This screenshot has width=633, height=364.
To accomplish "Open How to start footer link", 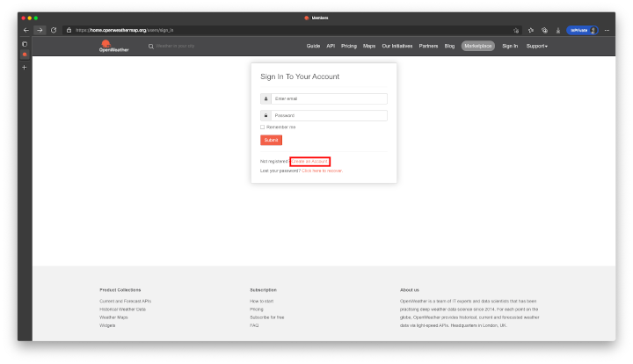I will click(261, 301).
